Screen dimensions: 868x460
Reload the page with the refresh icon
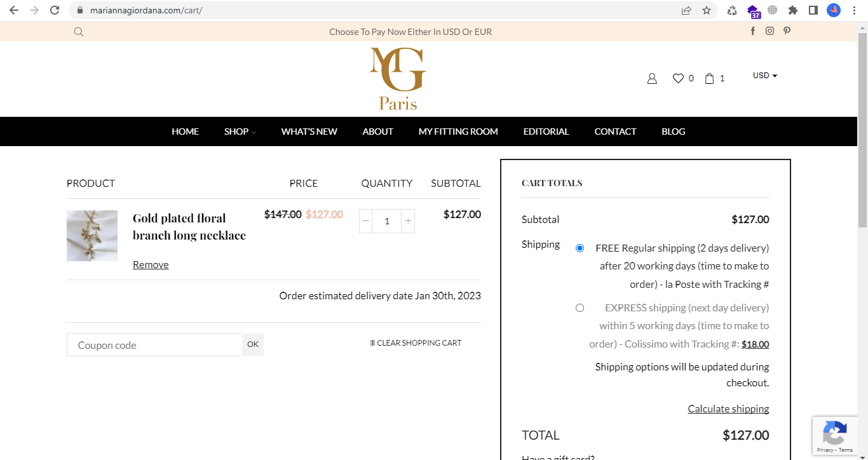[55, 10]
